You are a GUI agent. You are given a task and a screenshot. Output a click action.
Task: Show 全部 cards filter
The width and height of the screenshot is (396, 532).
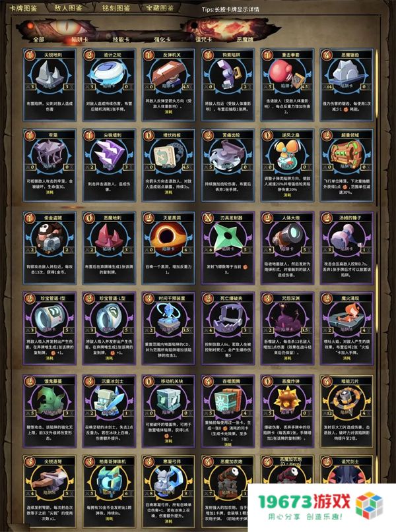click(39, 40)
